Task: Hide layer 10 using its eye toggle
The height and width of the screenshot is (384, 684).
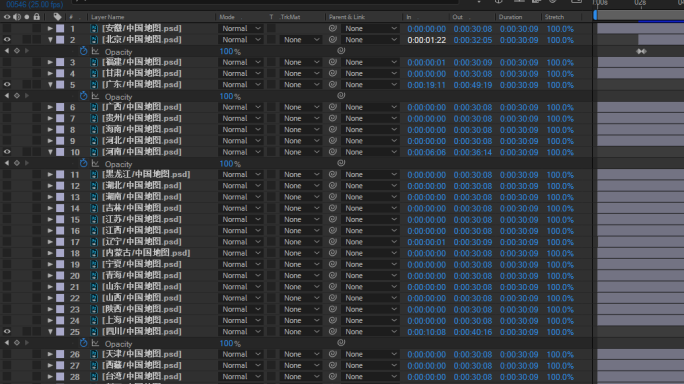Action: pyautogui.click(x=7, y=152)
